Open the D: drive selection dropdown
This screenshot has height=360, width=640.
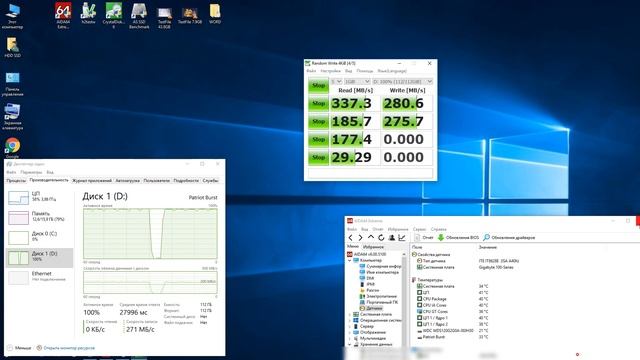click(402, 82)
